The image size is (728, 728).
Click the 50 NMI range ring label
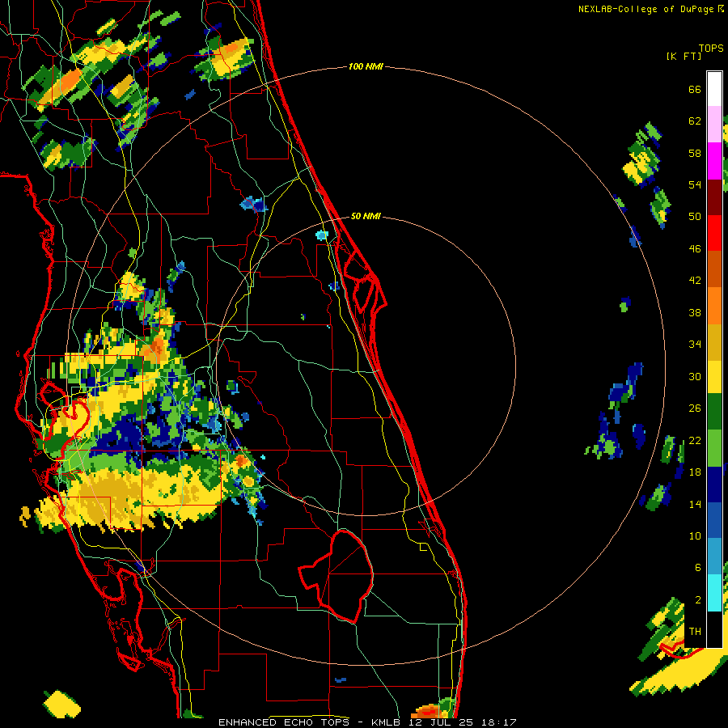click(366, 216)
